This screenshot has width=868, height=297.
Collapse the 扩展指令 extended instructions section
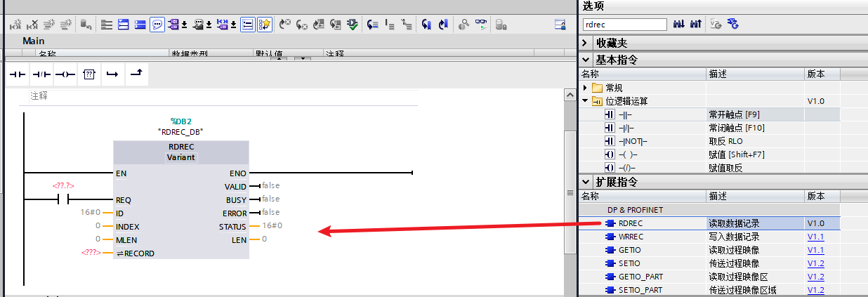586,183
